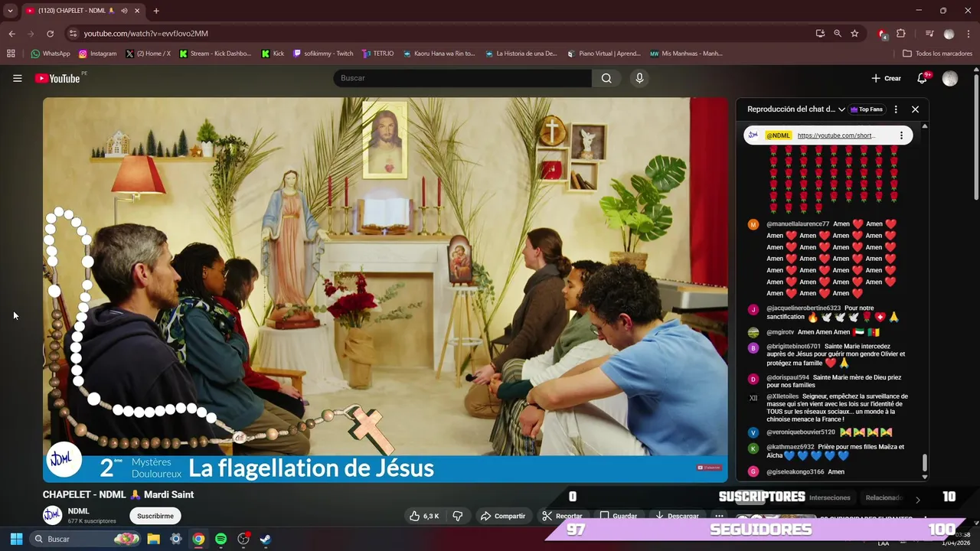This screenshot has height=551, width=980.
Task: Open the WhatsApp bookmark
Action: pyautogui.click(x=51, y=54)
